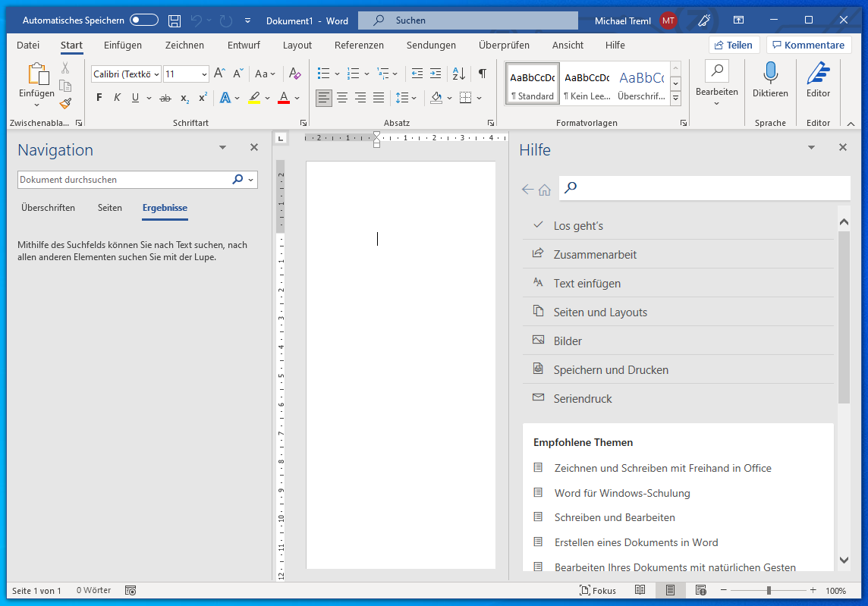This screenshot has width=868, height=606.
Task: Click the Undo arrow icon
Action: [x=197, y=20]
